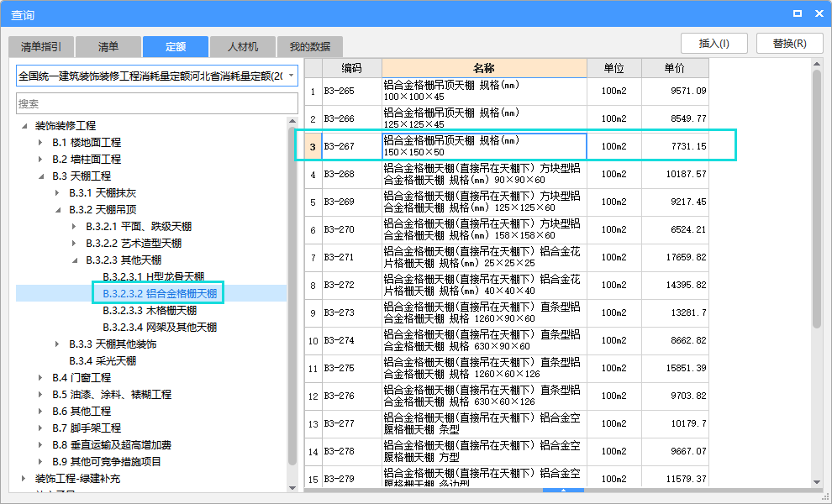Image resolution: width=832 pixels, height=504 pixels.
Task: Select row with code B3-278
Action: pos(507,451)
